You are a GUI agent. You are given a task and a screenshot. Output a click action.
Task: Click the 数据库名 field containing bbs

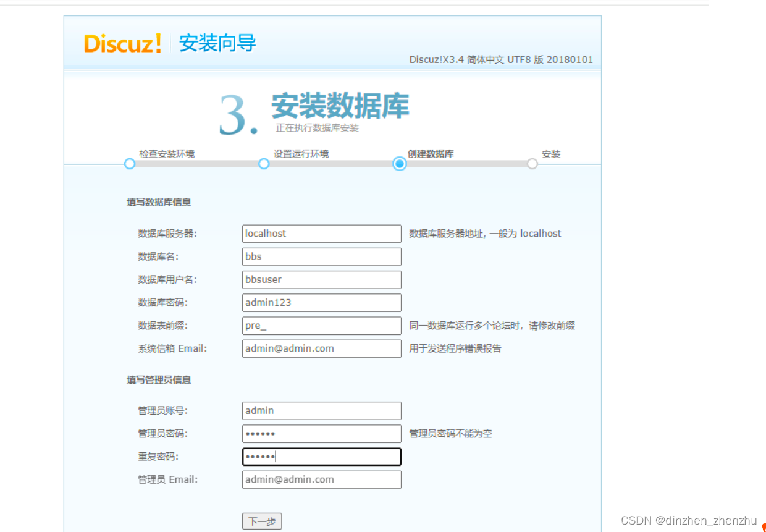click(x=322, y=256)
